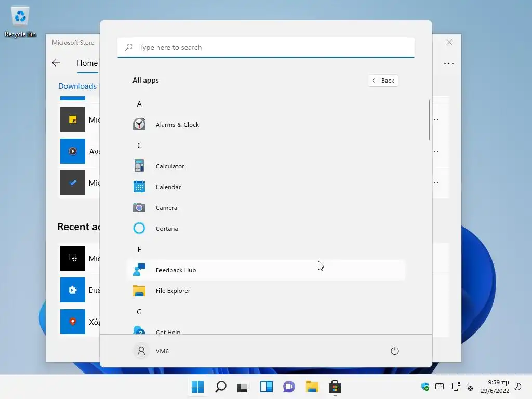Open Widgets from the taskbar

point(267,387)
